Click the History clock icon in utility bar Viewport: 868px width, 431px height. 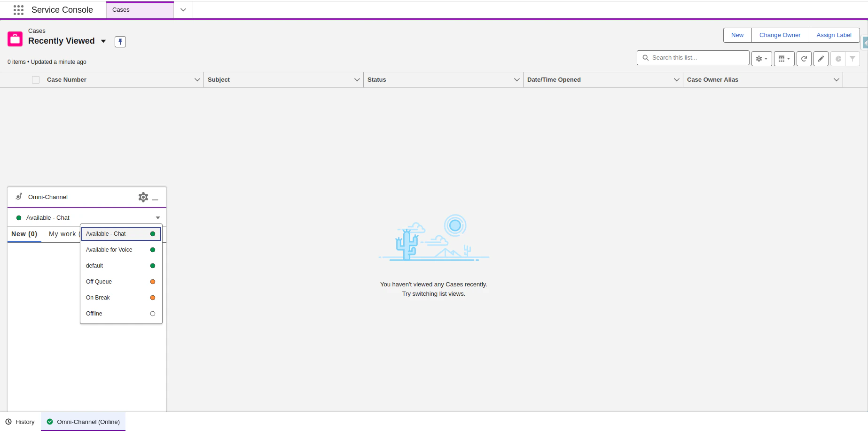tap(8, 422)
